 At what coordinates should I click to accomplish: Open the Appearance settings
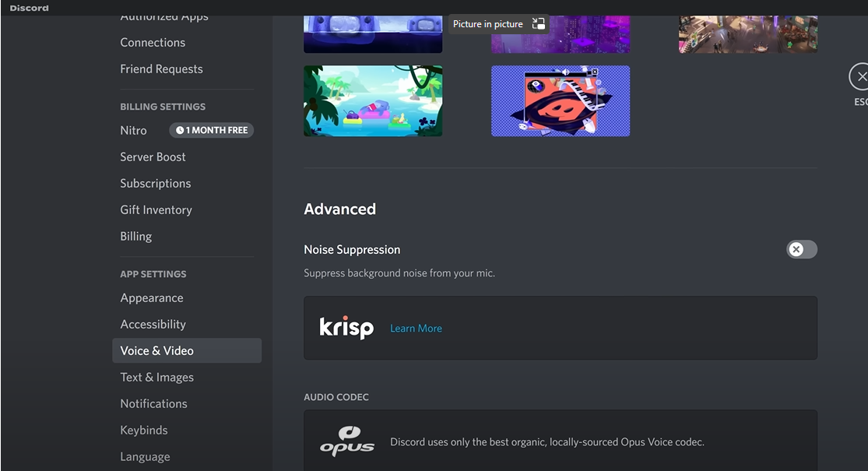[152, 298]
